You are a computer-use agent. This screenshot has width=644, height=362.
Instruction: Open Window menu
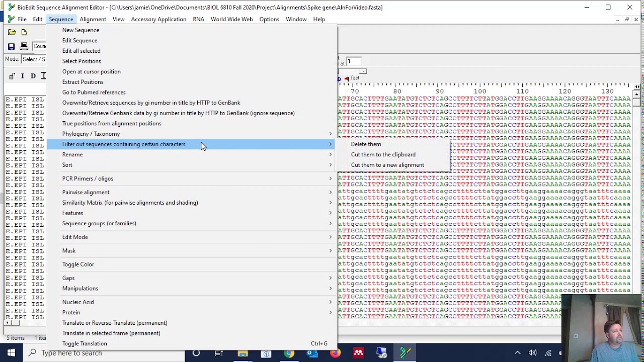point(296,19)
